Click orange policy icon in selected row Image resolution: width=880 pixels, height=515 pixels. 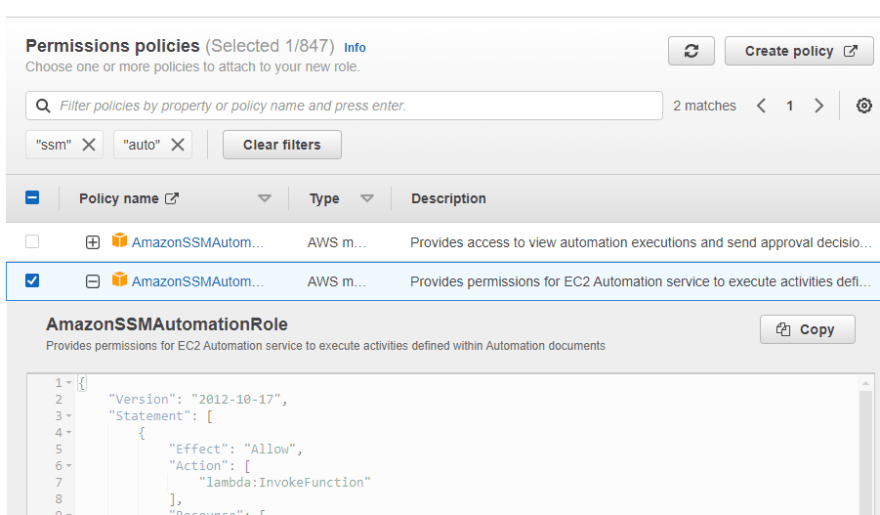[x=119, y=279]
